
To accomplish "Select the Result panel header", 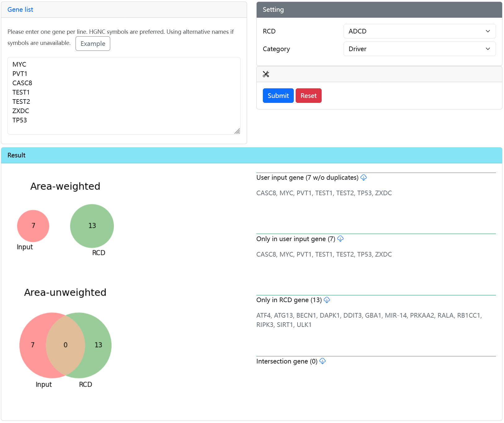I will pyautogui.click(x=251, y=155).
